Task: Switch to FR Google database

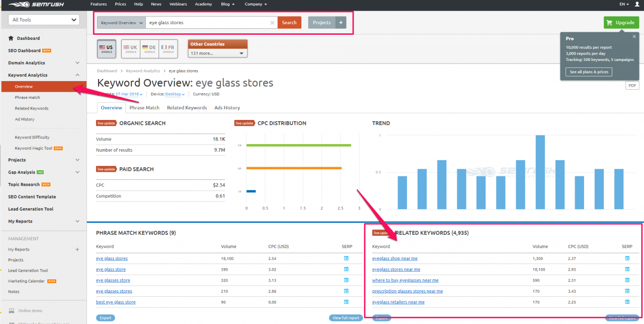Action: (x=168, y=49)
